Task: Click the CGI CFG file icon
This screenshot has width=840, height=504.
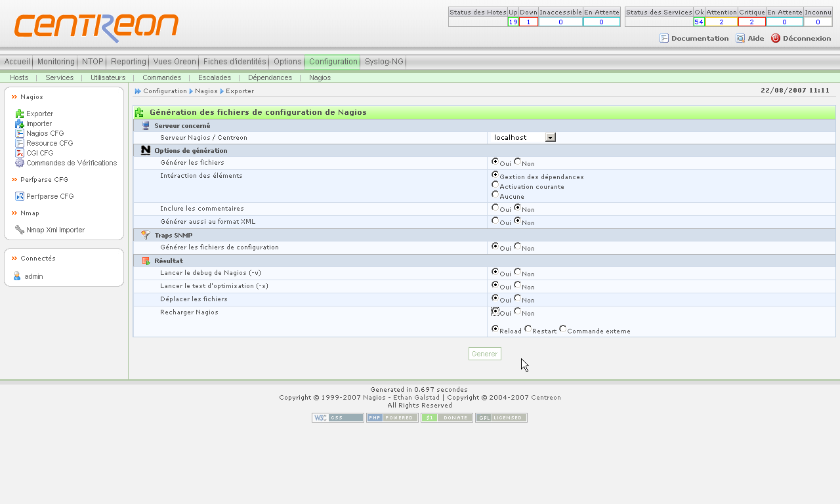Action: [19, 153]
